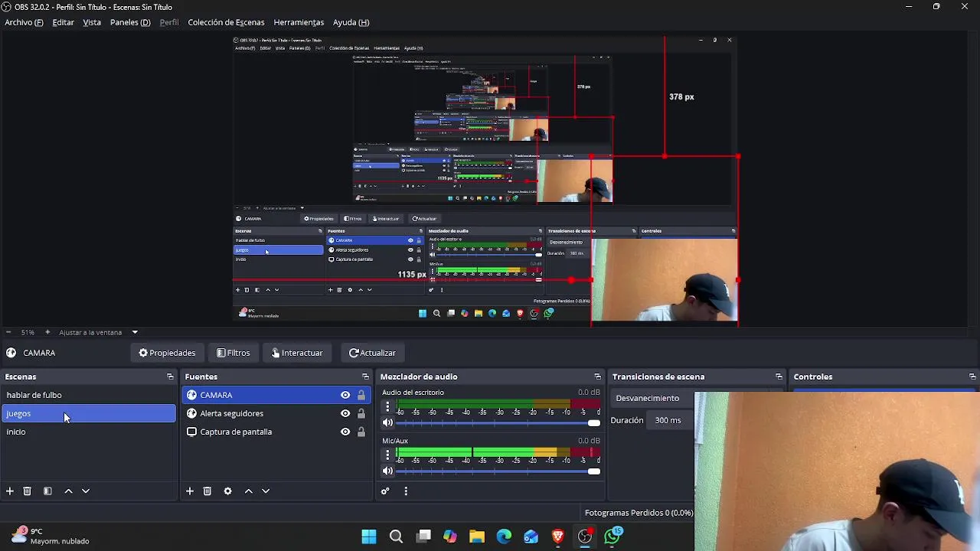
Task: Select scene 'inicio'
Action: 88,432
